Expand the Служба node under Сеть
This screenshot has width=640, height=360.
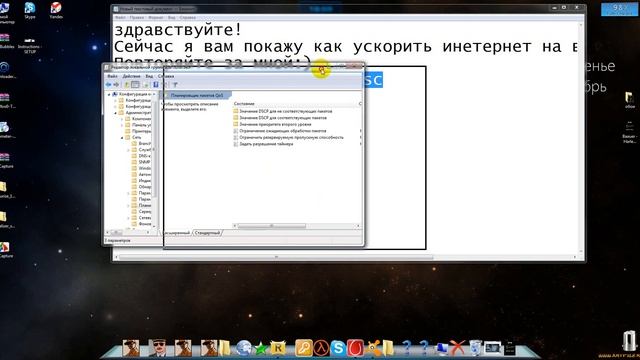129,150
